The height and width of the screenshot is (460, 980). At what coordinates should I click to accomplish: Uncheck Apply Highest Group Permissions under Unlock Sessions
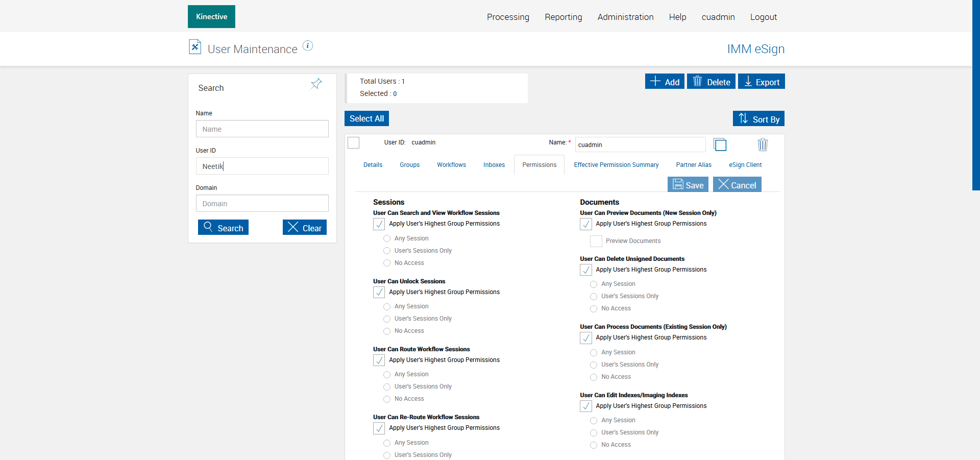coord(379,292)
